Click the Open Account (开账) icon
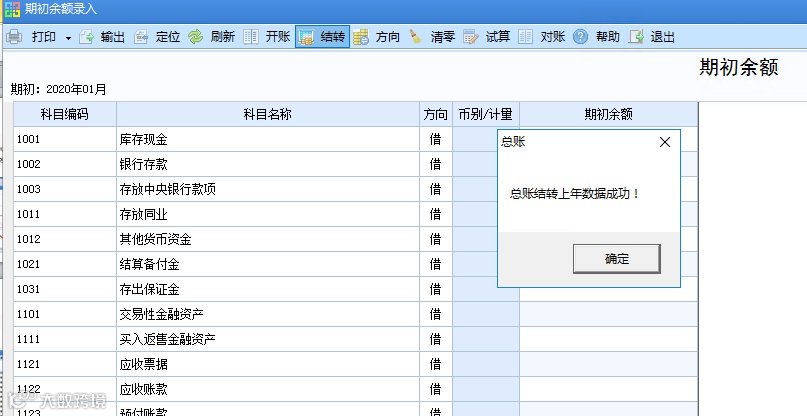The width and height of the screenshot is (807, 416). click(251, 37)
